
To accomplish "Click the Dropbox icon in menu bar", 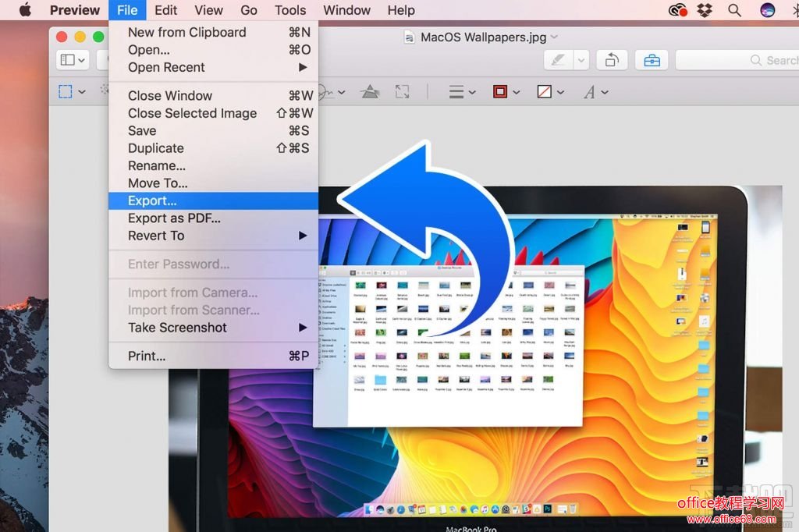I will (x=705, y=10).
